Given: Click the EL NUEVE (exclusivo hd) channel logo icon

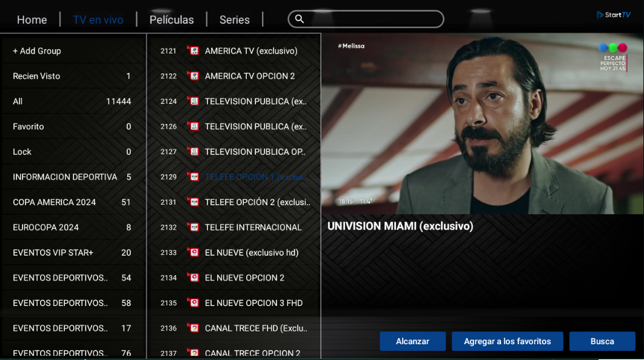Looking at the screenshot, I should pos(193,253).
